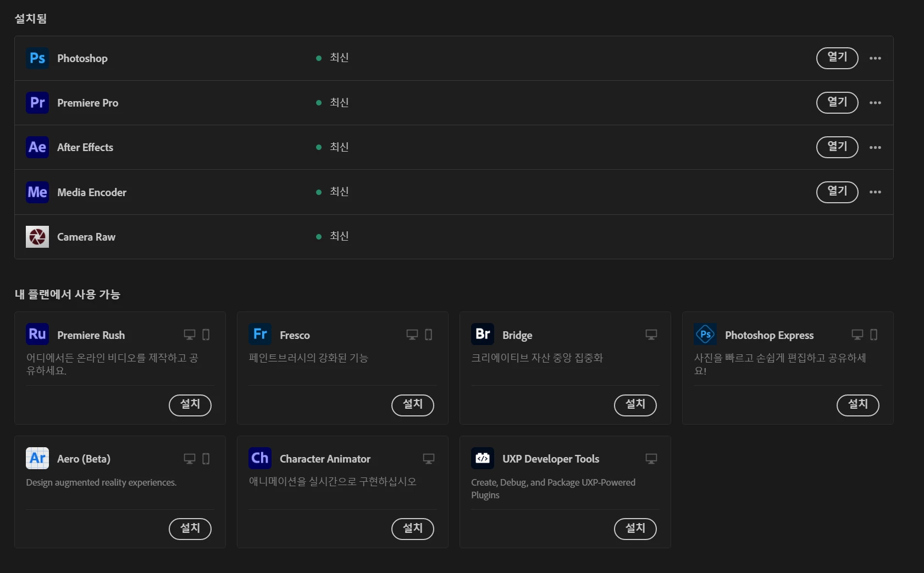Click the 설치됨 section heading
Image resolution: width=924 pixels, height=573 pixels.
click(x=31, y=19)
